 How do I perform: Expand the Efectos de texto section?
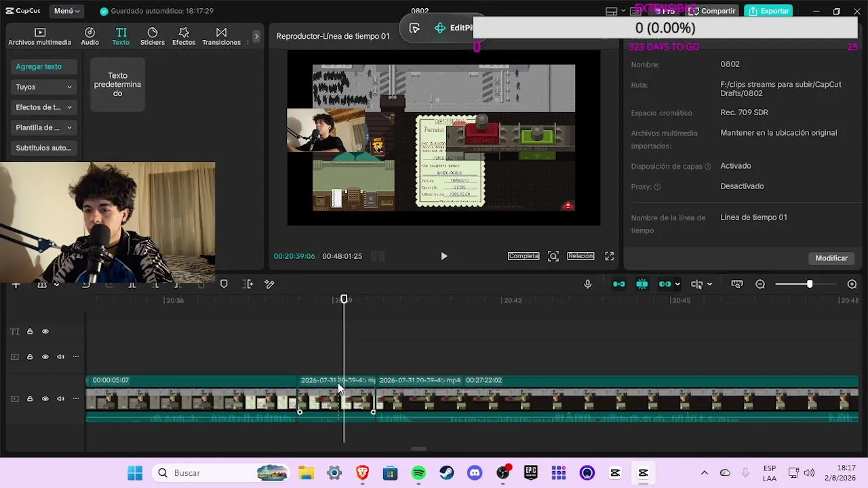43,107
